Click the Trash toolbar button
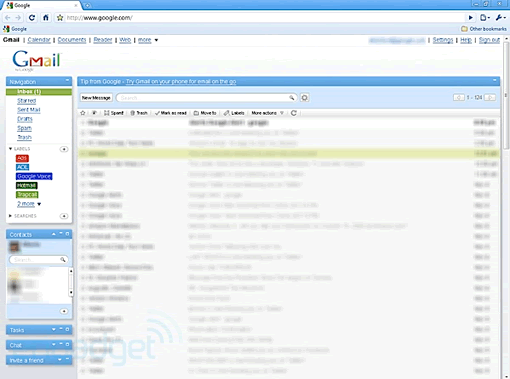Viewport: 510px width, 379px height. pyautogui.click(x=139, y=113)
